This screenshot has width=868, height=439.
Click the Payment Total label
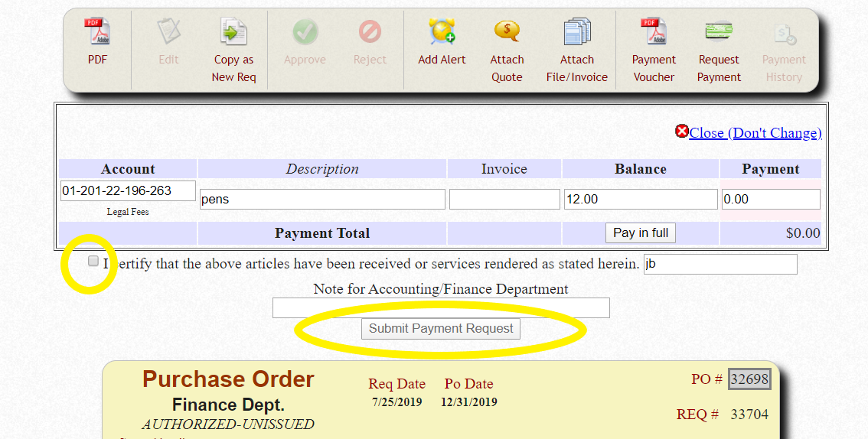click(x=322, y=233)
